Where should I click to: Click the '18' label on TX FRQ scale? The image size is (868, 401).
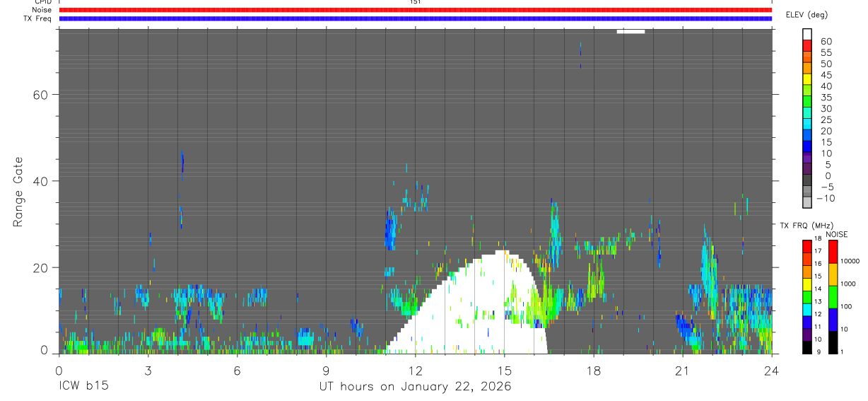pos(818,238)
